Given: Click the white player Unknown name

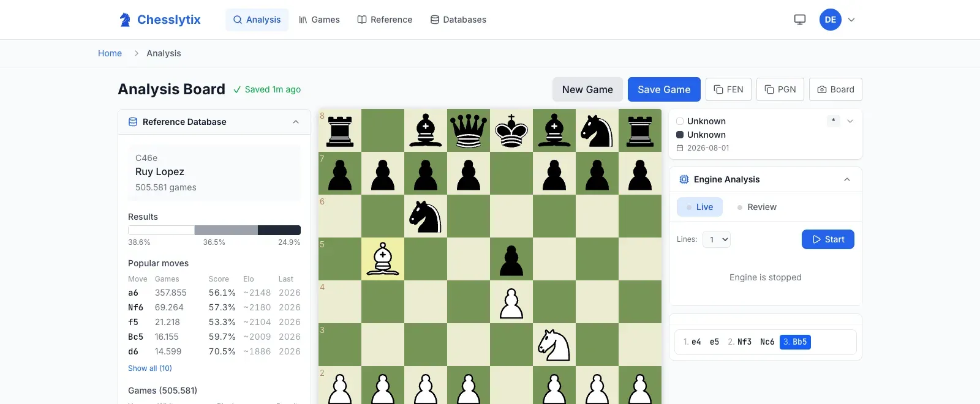Looking at the screenshot, I should click(x=706, y=121).
